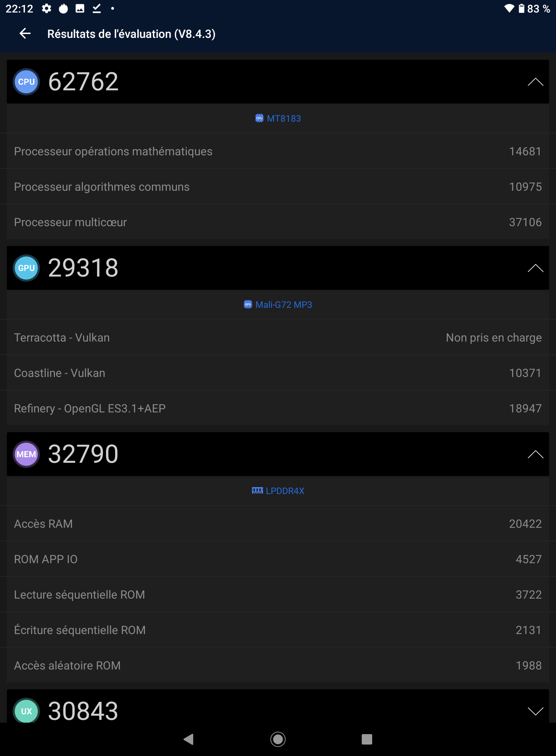Collapse the CPU 62762 section
Screen dimensions: 556x756
pos(535,82)
